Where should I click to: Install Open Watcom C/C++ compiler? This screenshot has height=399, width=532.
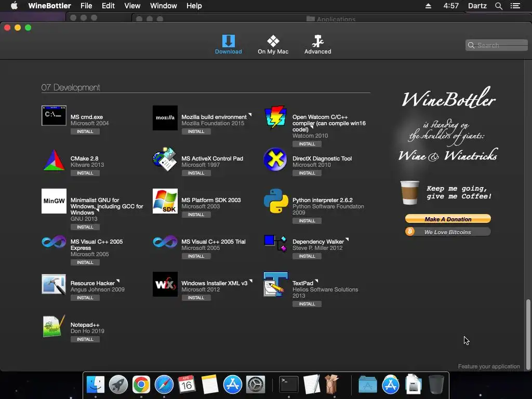point(307,144)
